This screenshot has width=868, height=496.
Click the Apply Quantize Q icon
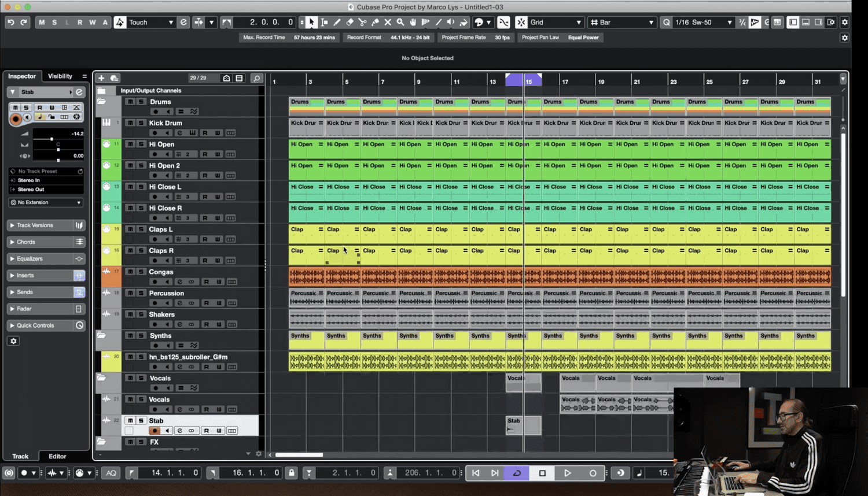point(667,22)
